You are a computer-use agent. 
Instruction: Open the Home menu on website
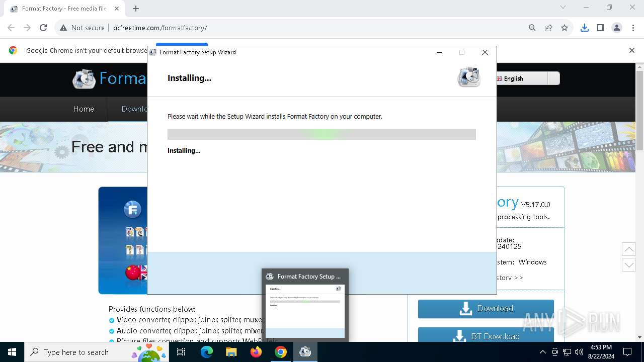pos(84,109)
